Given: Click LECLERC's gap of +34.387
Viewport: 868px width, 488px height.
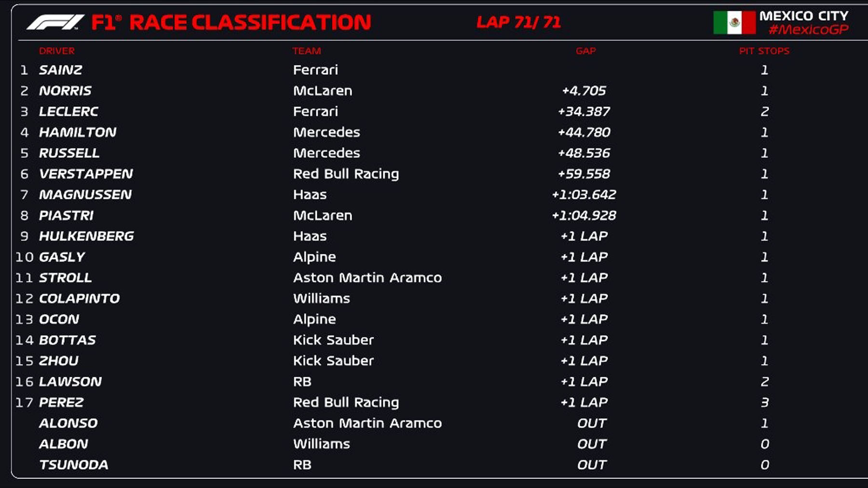Looking at the screenshot, I should (x=584, y=112).
